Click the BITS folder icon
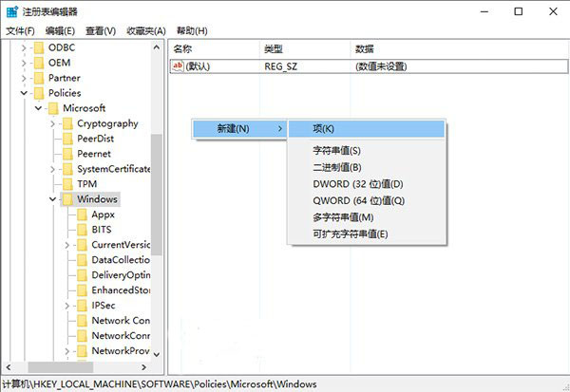The image size is (570, 392). (82, 230)
